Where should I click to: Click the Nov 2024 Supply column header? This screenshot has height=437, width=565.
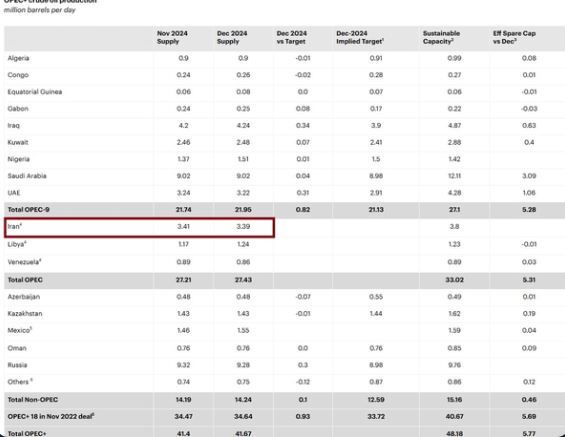[x=172, y=37]
